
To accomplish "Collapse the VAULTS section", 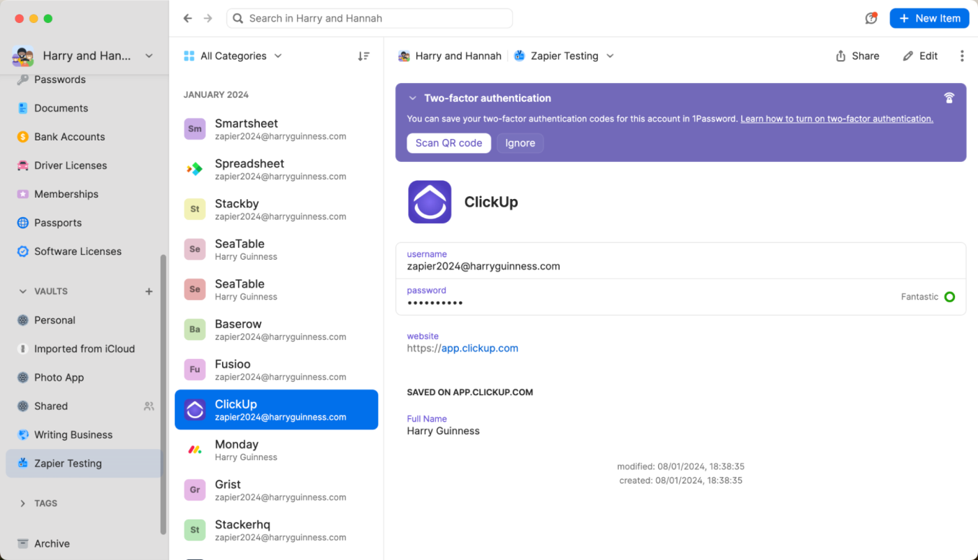I will (22, 291).
